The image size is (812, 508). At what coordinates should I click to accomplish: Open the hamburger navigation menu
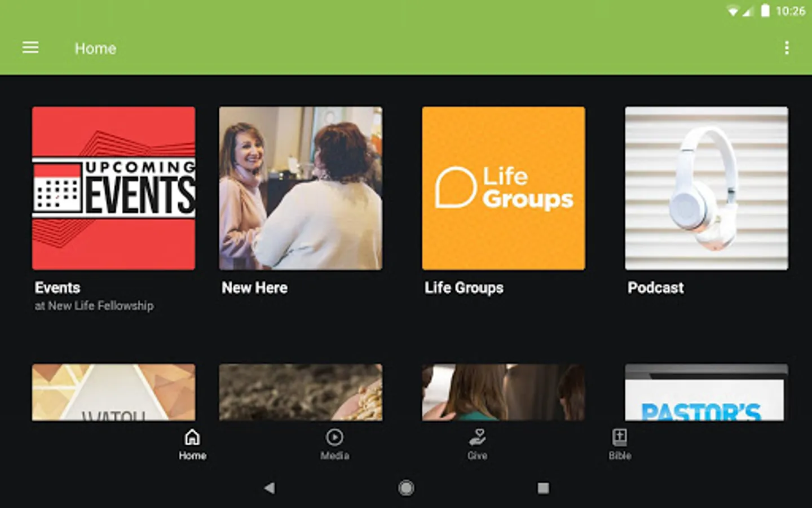pyautogui.click(x=30, y=48)
